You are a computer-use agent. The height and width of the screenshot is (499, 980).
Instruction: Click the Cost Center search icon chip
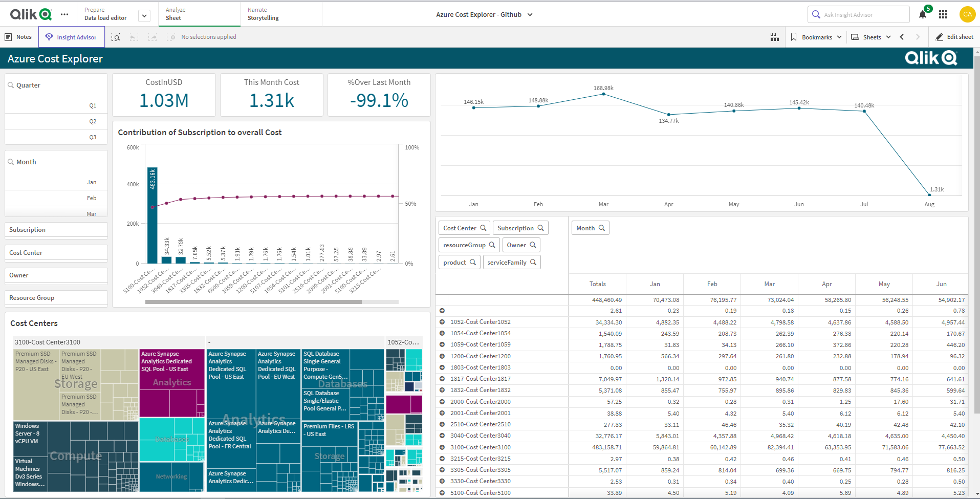tap(484, 227)
